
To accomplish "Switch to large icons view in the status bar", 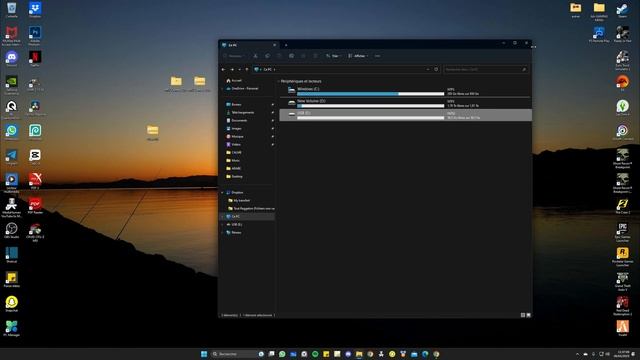I will coord(528,315).
